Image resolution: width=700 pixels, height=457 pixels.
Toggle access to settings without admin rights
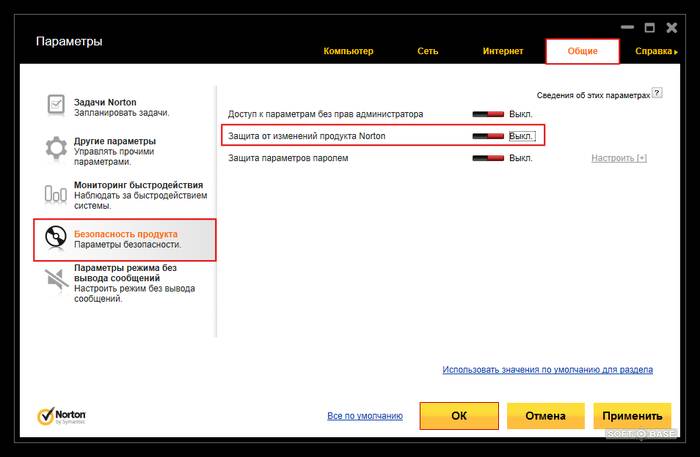pos(488,114)
